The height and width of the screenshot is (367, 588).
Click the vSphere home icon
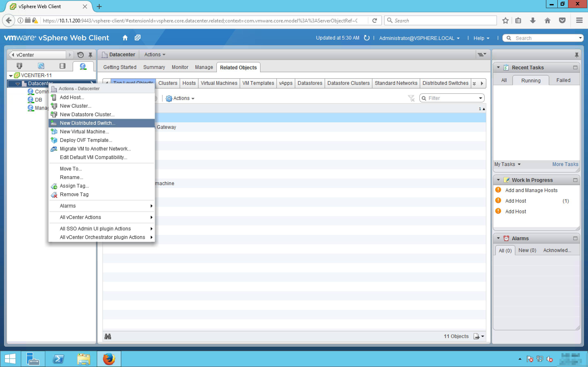(x=125, y=38)
